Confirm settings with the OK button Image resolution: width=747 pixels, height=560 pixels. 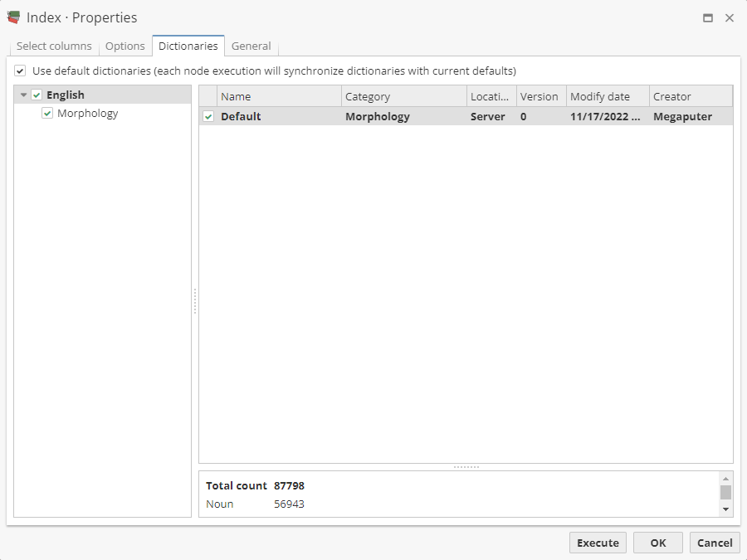tap(657, 543)
